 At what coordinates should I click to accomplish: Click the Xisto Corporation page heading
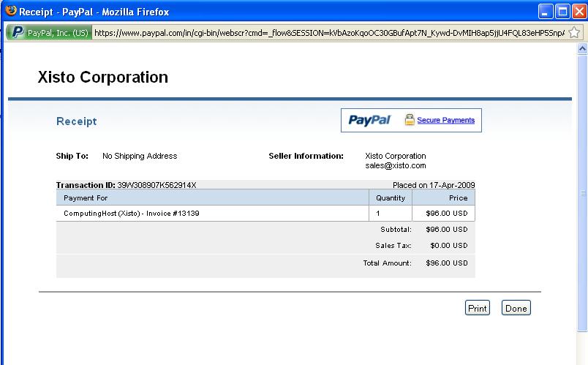click(102, 78)
